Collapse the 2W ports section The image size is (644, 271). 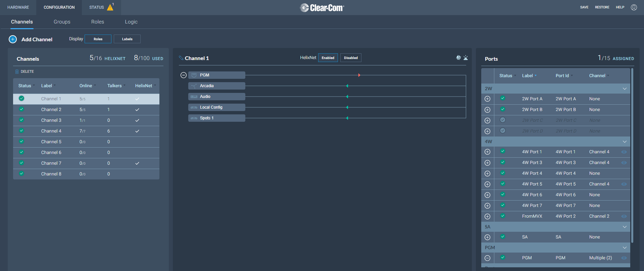[625, 89]
